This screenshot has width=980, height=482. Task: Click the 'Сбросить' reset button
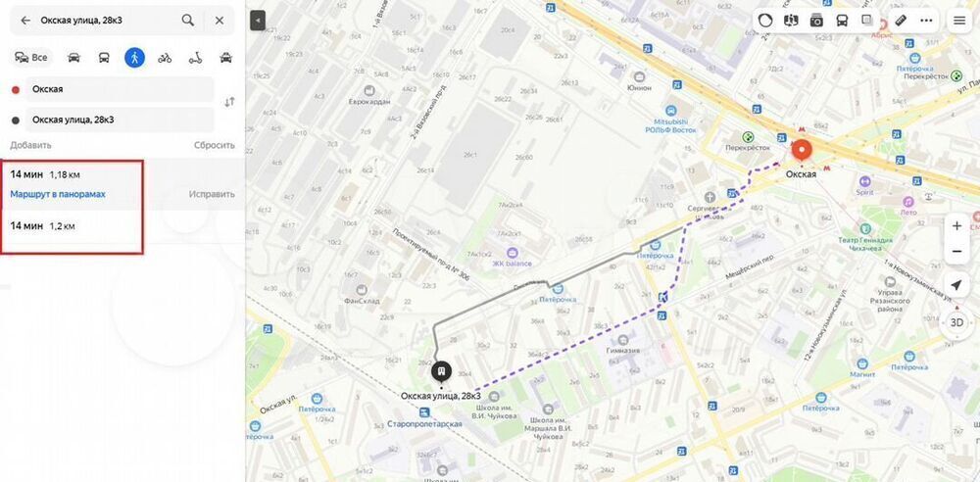pos(215,145)
